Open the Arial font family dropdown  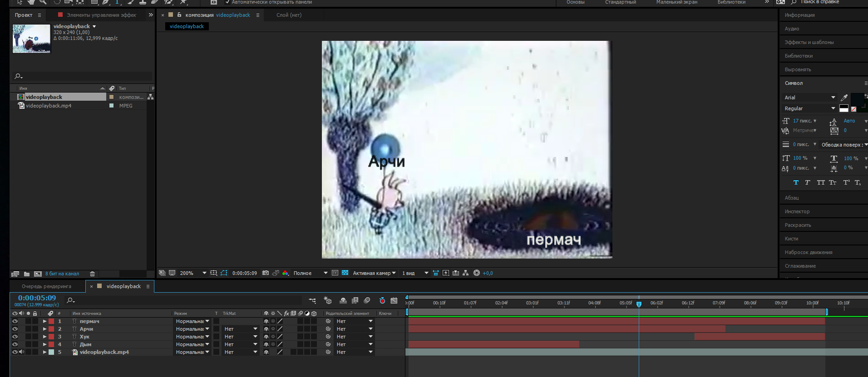810,98
